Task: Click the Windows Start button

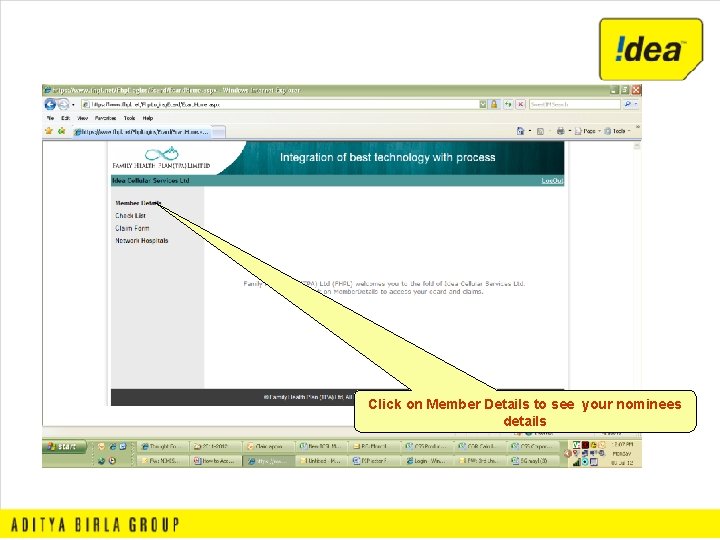Action: [x=64, y=446]
